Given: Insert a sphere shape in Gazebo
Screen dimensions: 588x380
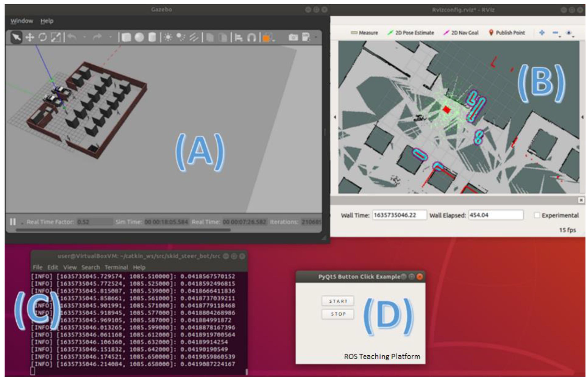Looking at the screenshot, I should [x=139, y=37].
